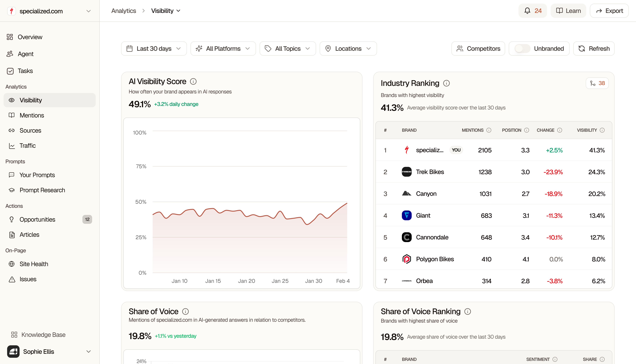Open the Locations filter dropdown

[x=348, y=49]
